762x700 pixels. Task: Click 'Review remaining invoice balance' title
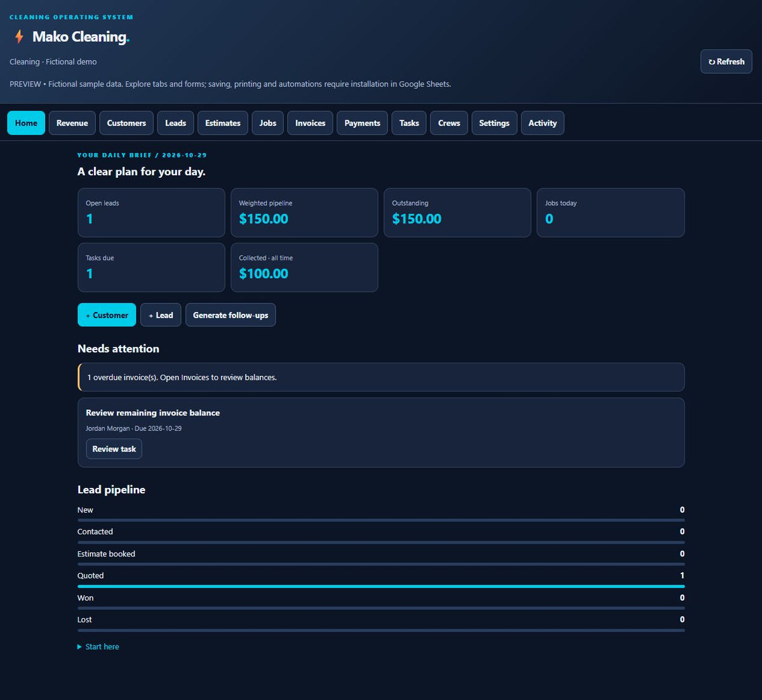[x=153, y=413]
